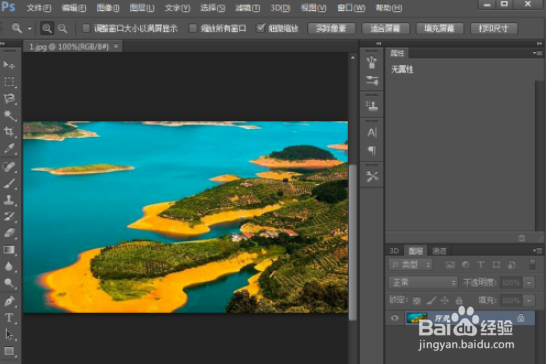Open the 图像(I) menu
546x364 pixels.
coord(108,8)
